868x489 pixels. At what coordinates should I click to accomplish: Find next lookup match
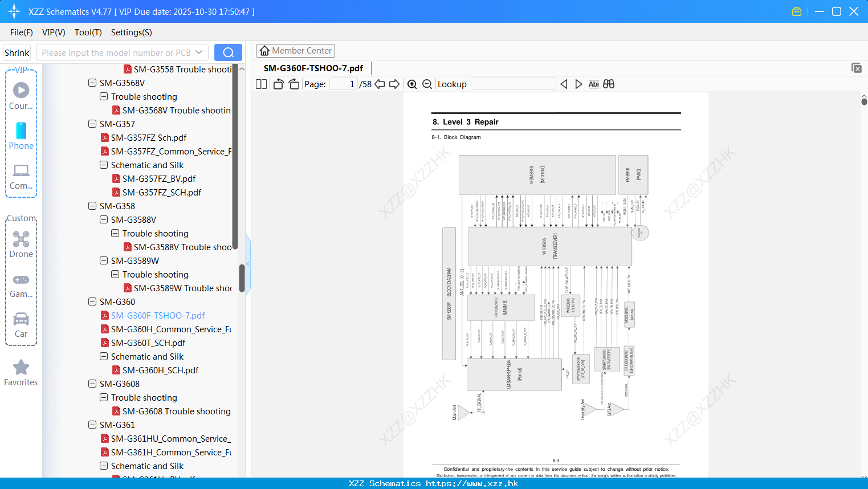click(578, 84)
